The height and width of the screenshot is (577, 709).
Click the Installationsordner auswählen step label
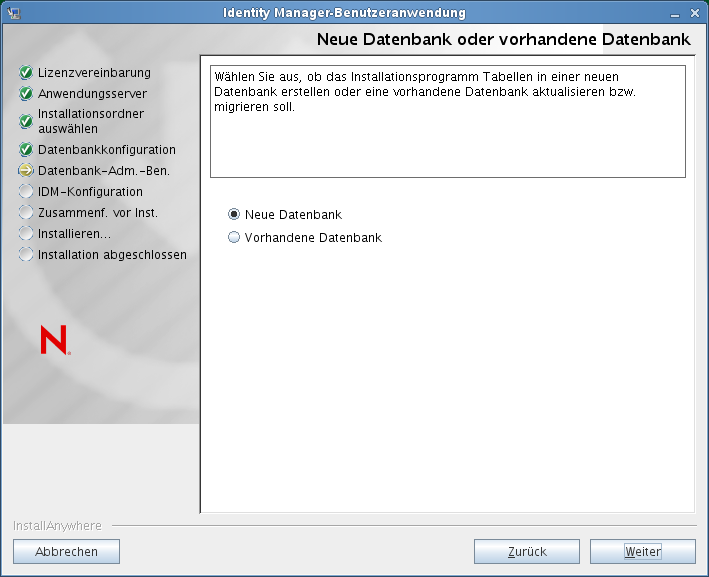(x=91, y=121)
